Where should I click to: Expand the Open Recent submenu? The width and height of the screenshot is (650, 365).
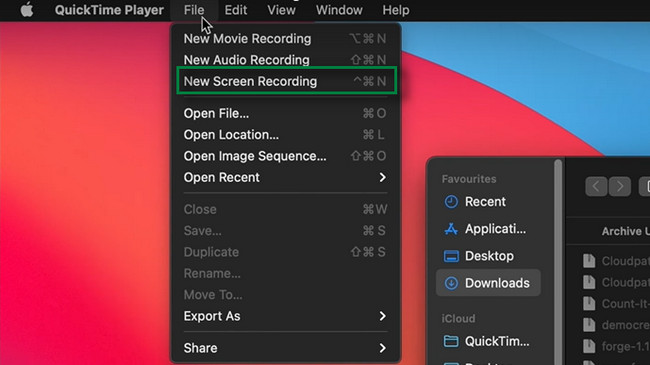tap(285, 178)
